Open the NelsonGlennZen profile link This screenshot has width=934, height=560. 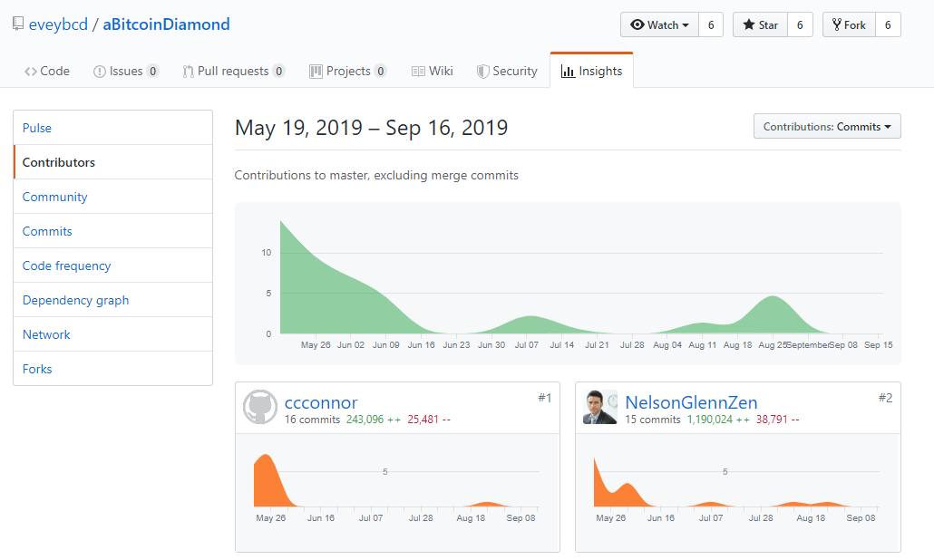[691, 402]
